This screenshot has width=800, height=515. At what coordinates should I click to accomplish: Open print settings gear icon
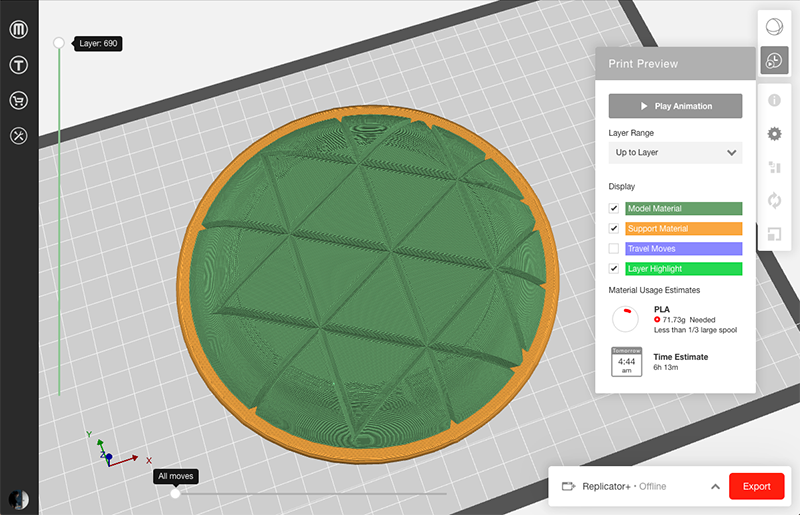point(774,134)
